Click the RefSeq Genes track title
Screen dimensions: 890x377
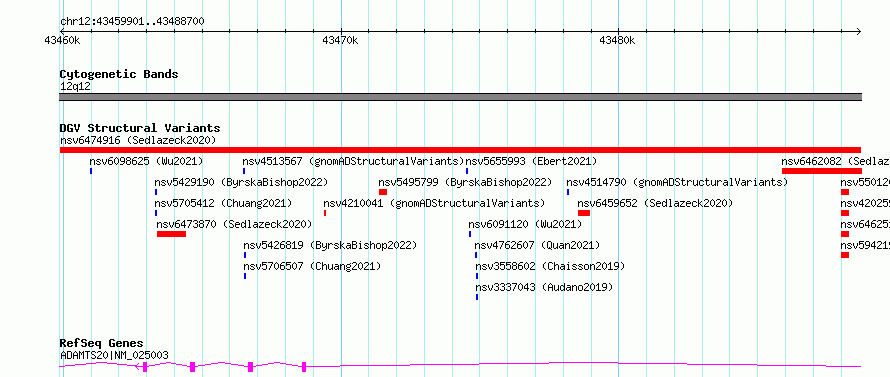coord(102,344)
